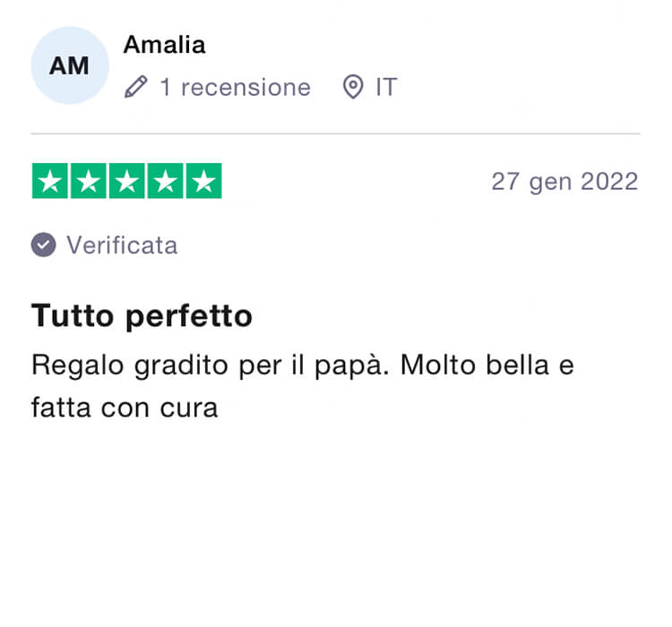Open the review title Tutto perfetto
Image resolution: width=672 pixels, height=627 pixels.
[142, 316]
